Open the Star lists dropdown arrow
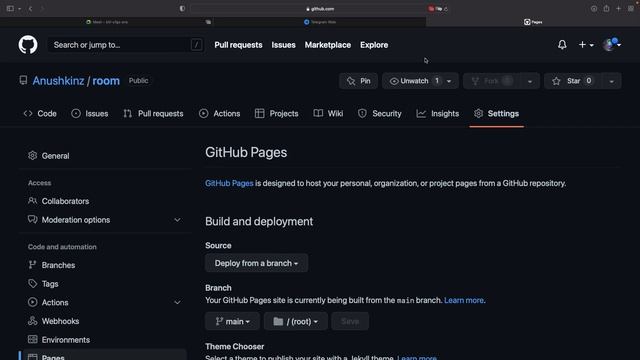This screenshot has width=640, height=360. tap(611, 81)
